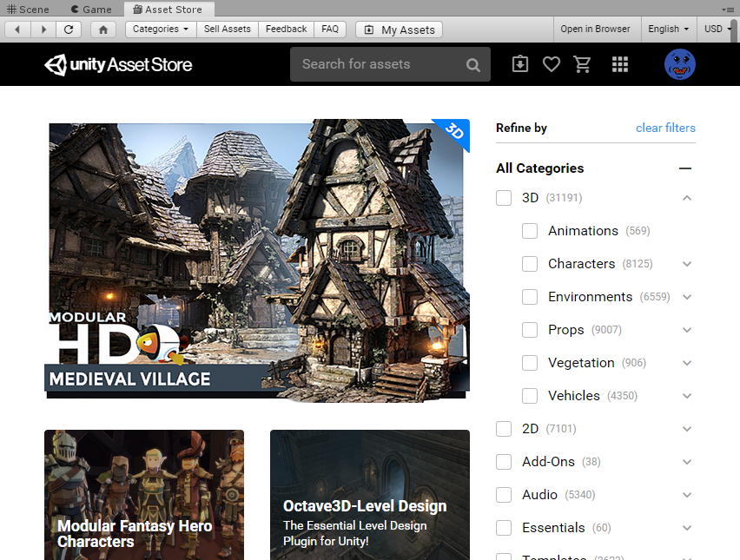Check the Vegetation checkbox

pyautogui.click(x=530, y=363)
